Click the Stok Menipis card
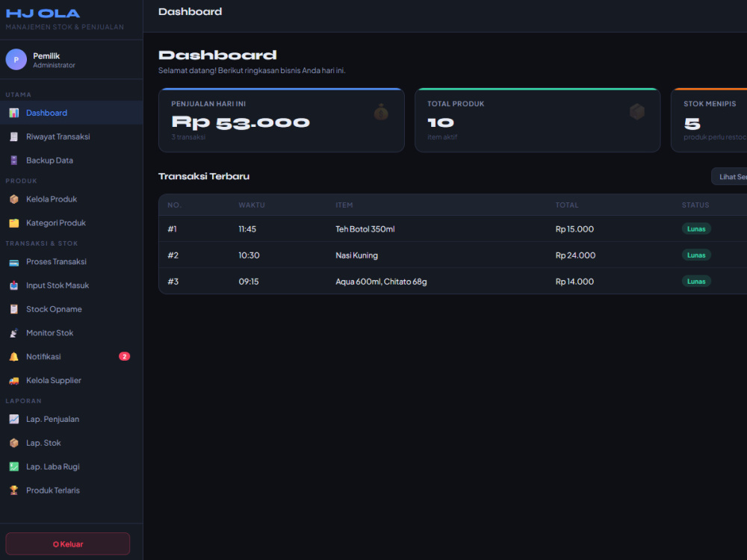 point(709,120)
